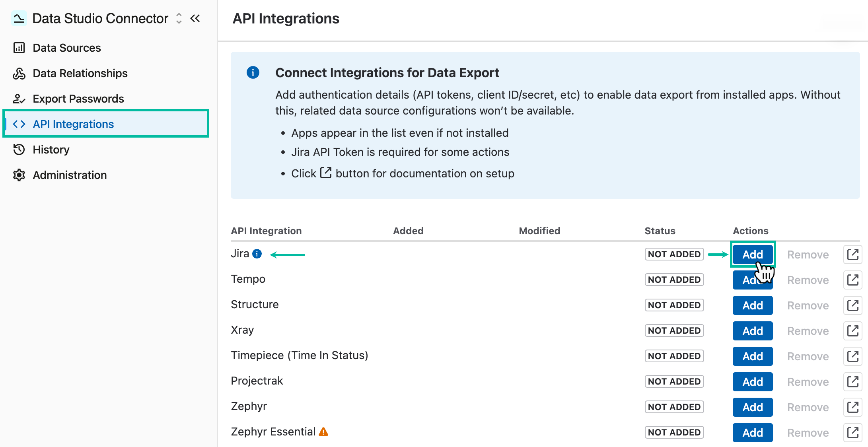Add the Projectrak integration
The height and width of the screenshot is (447, 868).
(x=753, y=382)
